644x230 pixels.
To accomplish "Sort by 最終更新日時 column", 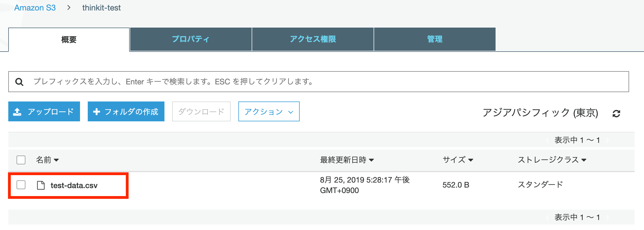I will point(347,160).
